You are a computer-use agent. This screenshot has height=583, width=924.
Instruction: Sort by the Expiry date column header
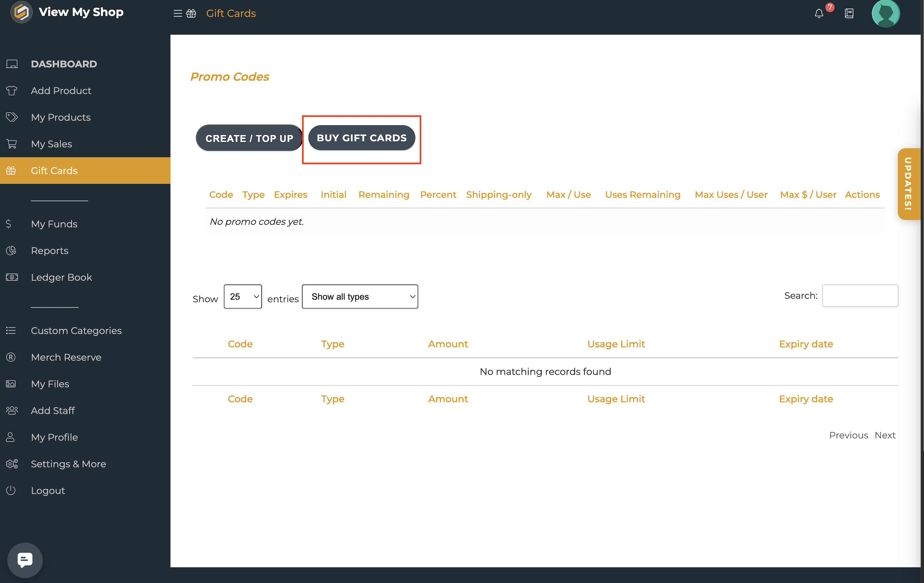click(805, 344)
